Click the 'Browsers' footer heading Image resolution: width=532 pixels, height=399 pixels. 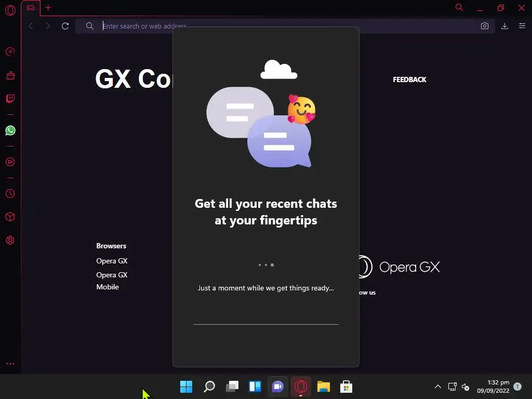tap(111, 246)
